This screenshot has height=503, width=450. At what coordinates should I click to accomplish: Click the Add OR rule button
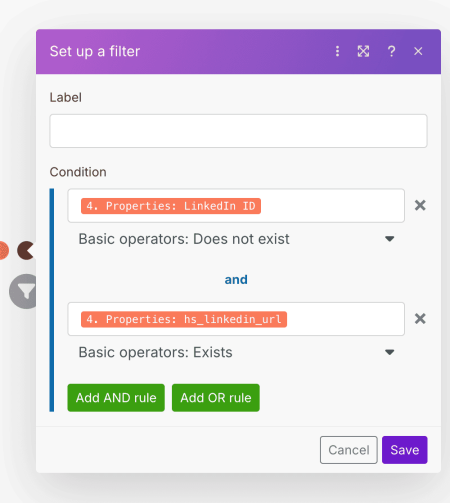[216, 398]
